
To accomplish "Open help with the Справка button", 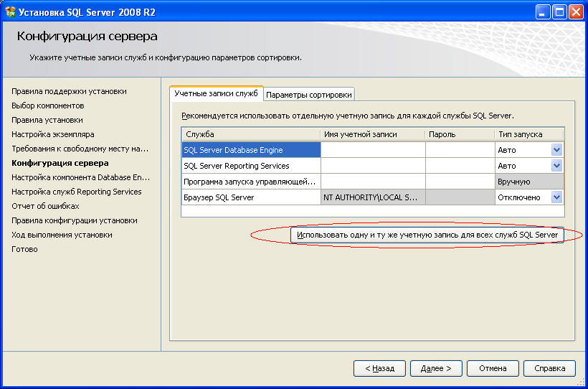I will pyautogui.click(x=549, y=368).
